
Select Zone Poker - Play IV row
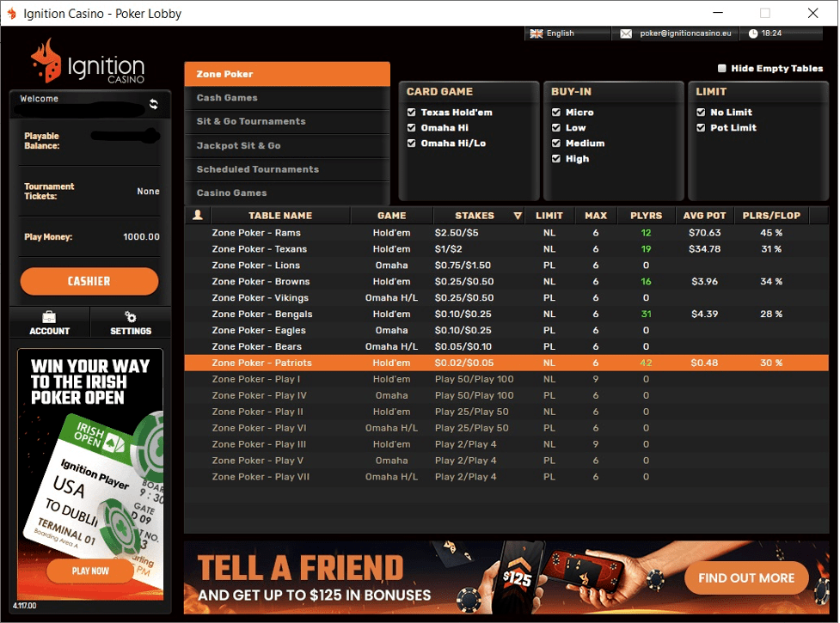pos(506,395)
